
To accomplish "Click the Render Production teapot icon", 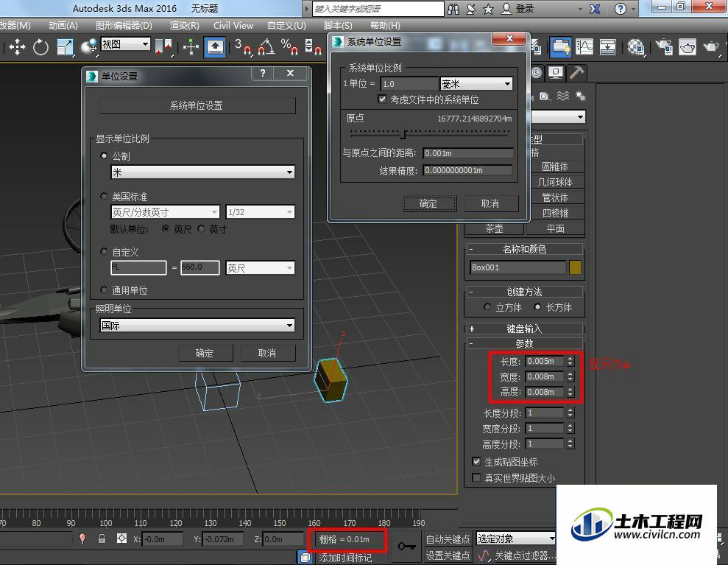I will (711, 47).
